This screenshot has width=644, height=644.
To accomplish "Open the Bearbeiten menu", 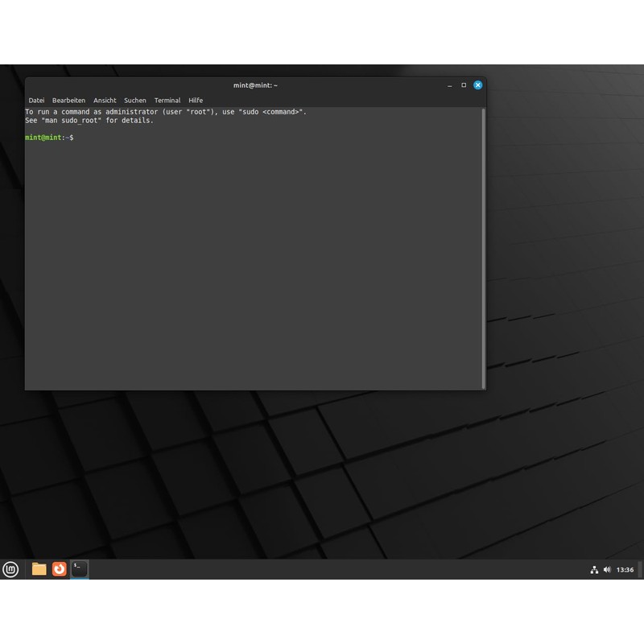I will click(x=68, y=101).
